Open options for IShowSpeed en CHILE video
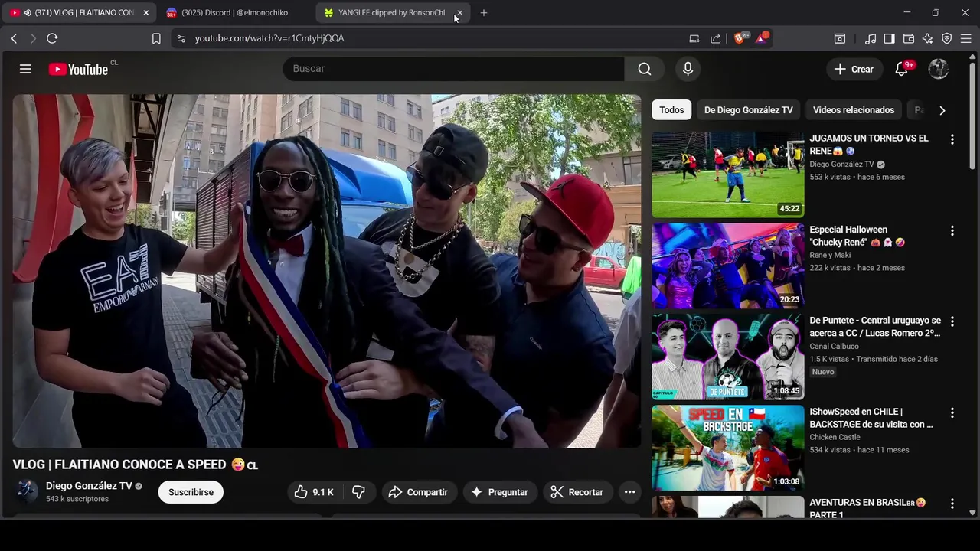This screenshot has height=551, width=980. click(952, 412)
